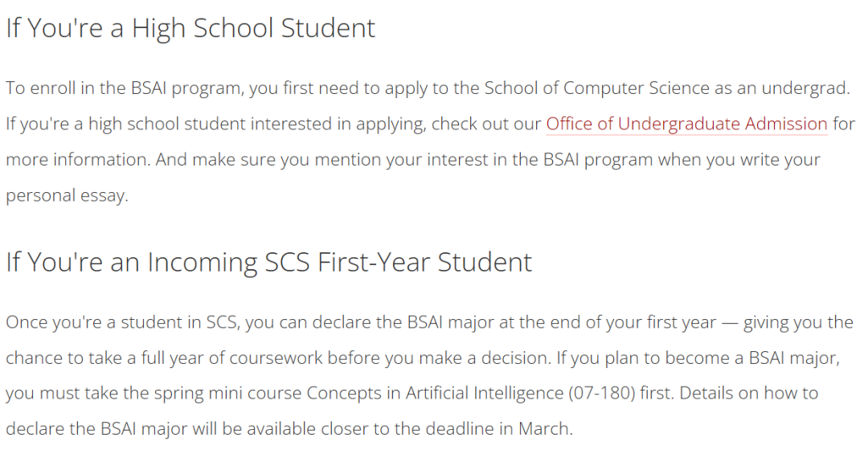Click the "If You're a High School Student" heading
This screenshot has width=868, height=462.
190,28
